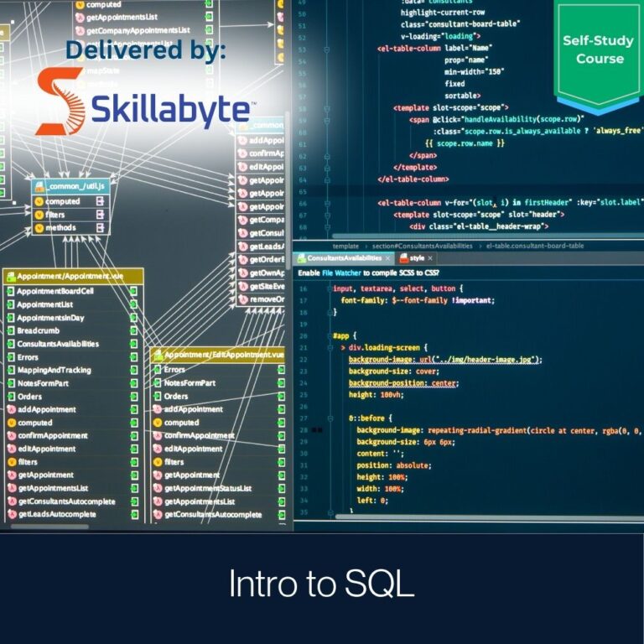Screen dimensions: 644x644
Task: Click horizontal scrollbar of the SCSS editor
Action: (490, 517)
